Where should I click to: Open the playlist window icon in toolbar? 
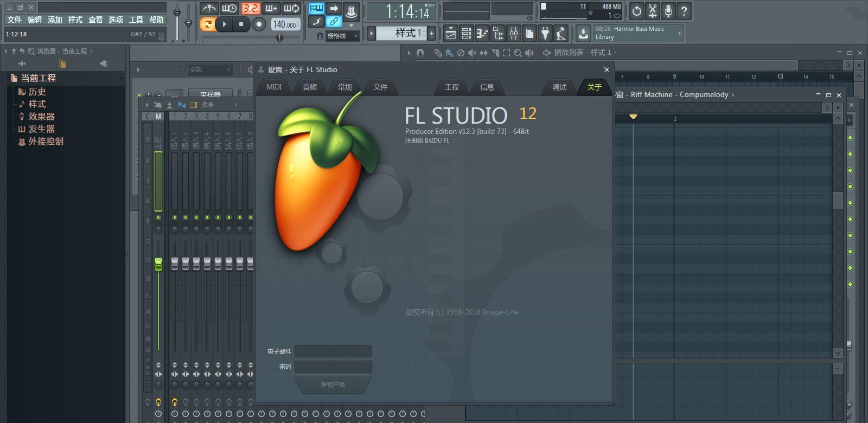(x=451, y=34)
